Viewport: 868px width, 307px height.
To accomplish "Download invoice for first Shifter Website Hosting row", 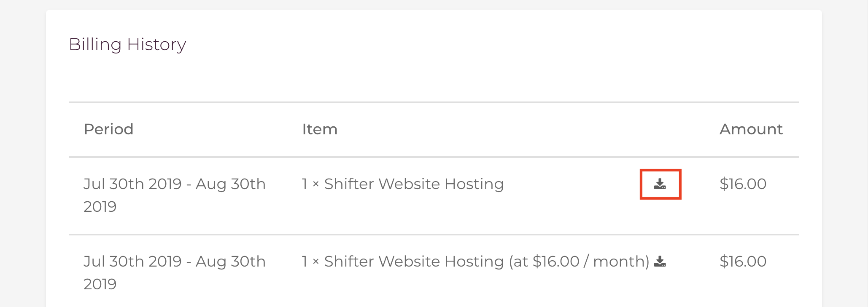I will click(x=660, y=184).
